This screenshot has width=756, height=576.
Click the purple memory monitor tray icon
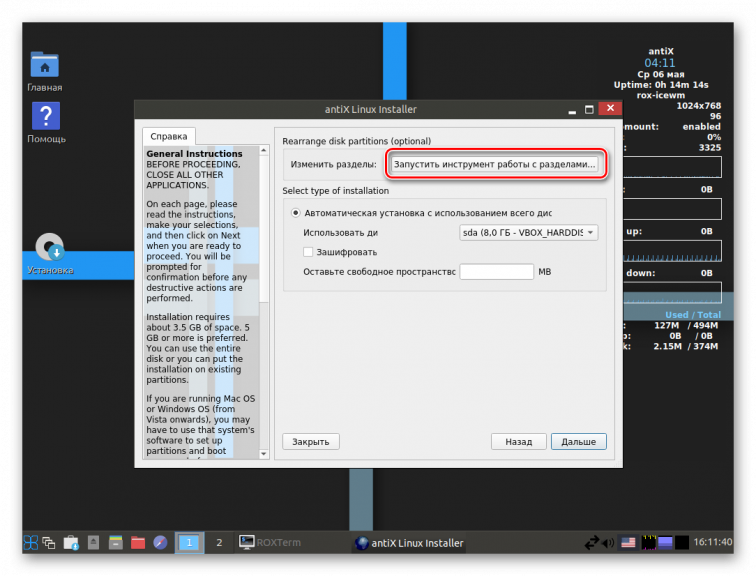665,543
